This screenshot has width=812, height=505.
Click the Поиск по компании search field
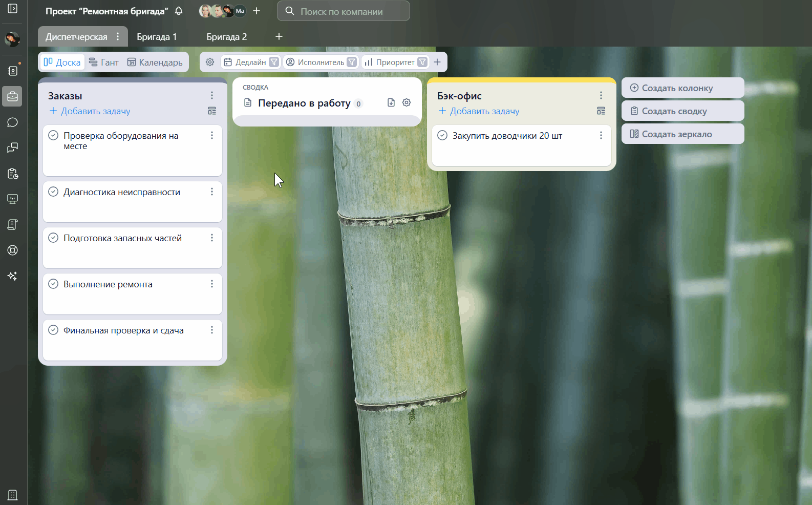[x=343, y=11]
